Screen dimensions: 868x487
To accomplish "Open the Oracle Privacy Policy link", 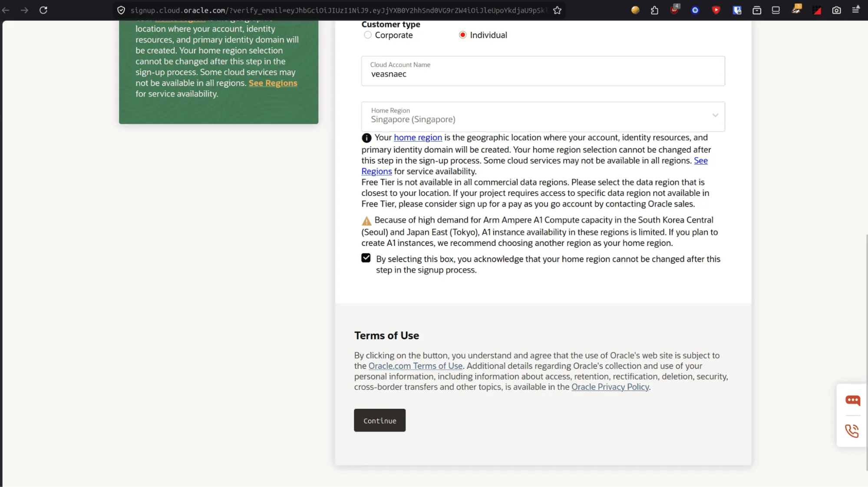I will tap(610, 387).
